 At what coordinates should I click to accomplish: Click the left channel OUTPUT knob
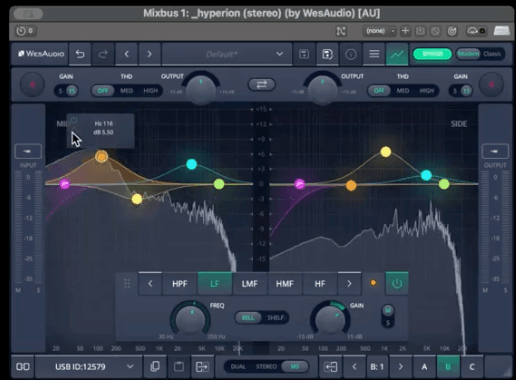click(201, 89)
